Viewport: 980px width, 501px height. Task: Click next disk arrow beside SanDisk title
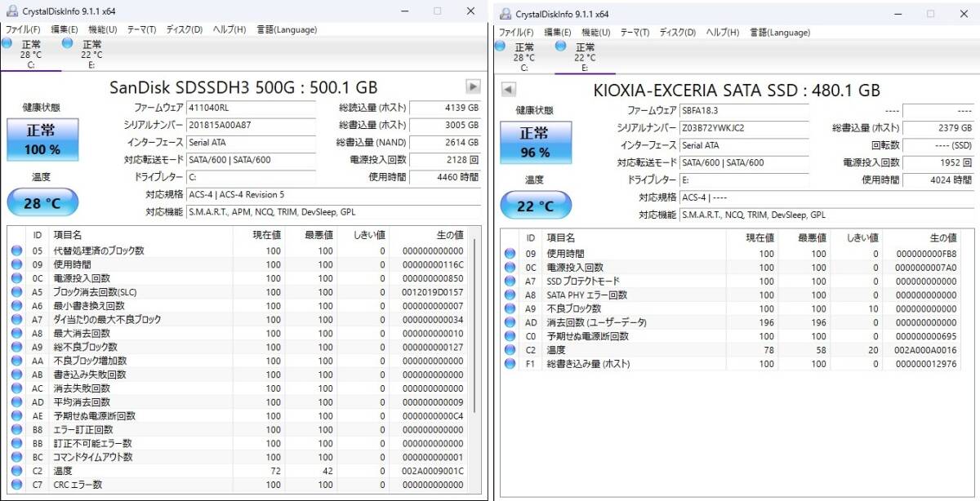click(x=473, y=86)
